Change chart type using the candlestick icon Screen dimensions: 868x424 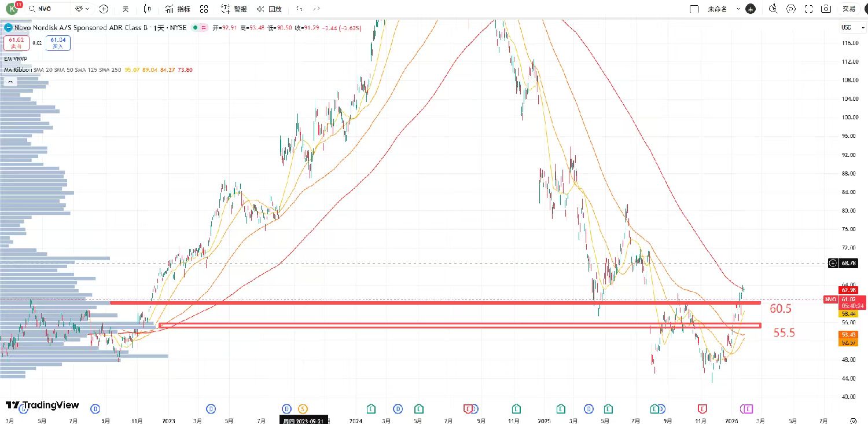pyautogui.click(x=147, y=9)
